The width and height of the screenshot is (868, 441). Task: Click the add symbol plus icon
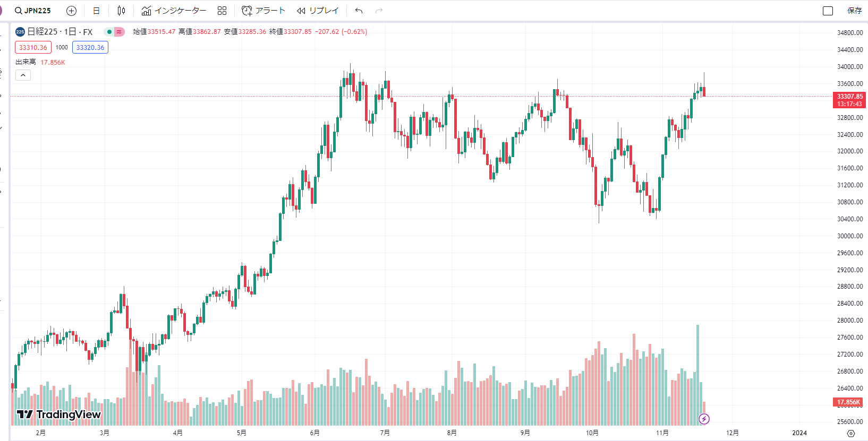[x=71, y=11]
